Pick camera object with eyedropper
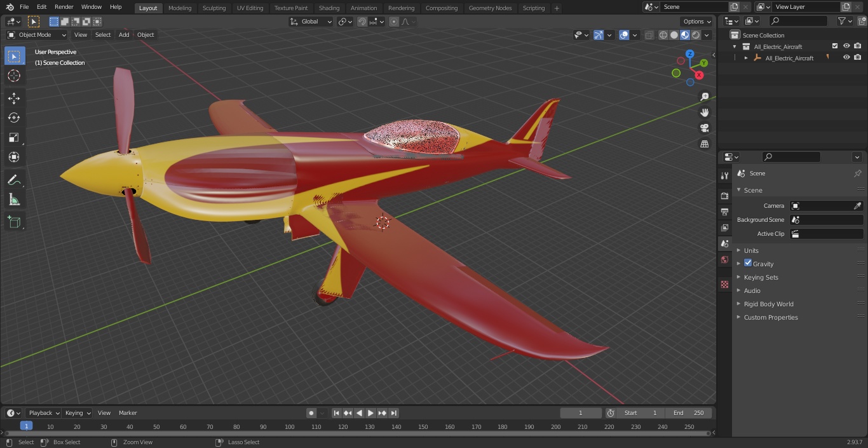 tap(857, 206)
